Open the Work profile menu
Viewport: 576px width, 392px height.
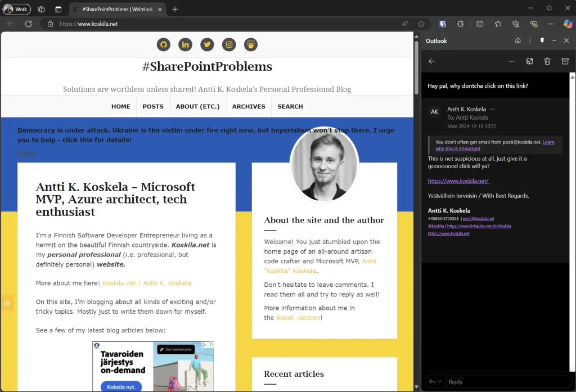(x=16, y=9)
